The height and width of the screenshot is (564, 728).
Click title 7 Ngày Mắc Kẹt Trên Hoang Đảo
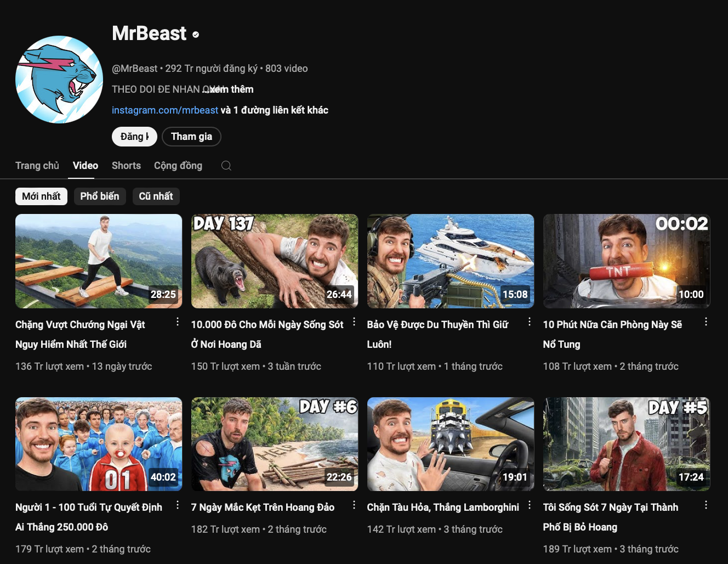263,507
